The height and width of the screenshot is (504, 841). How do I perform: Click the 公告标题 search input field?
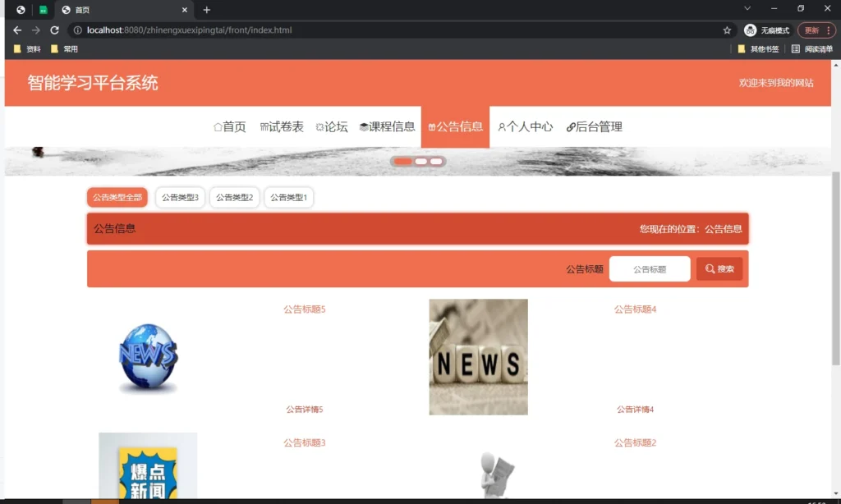click(x=649, y=268)
